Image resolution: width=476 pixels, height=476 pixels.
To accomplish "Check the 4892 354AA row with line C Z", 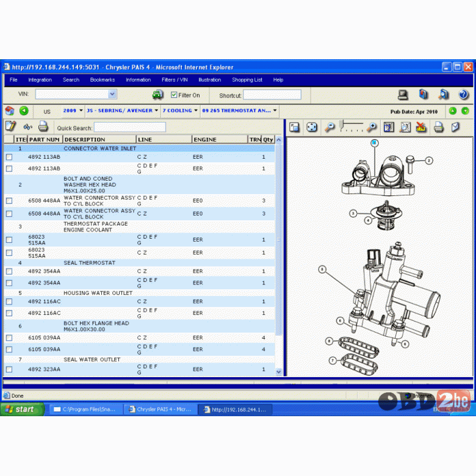I will click(x=9, y=272).
